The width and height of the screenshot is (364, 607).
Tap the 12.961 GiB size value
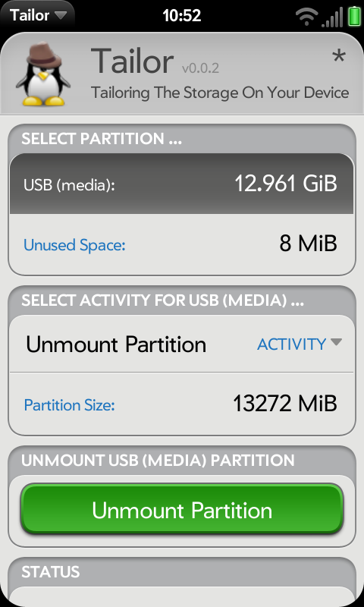click(x=286, y=184)
